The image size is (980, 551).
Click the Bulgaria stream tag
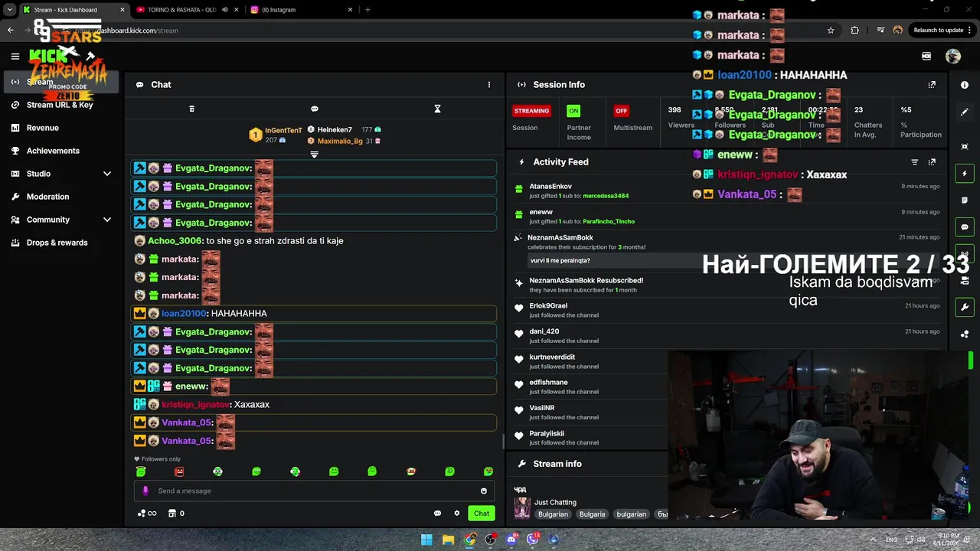click(592, 514)
